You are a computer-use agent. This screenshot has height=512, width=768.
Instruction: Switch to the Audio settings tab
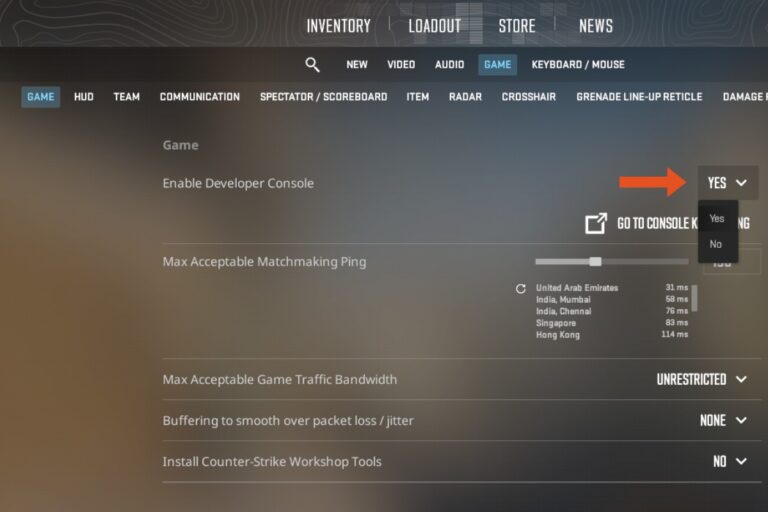tap(449, 65)
